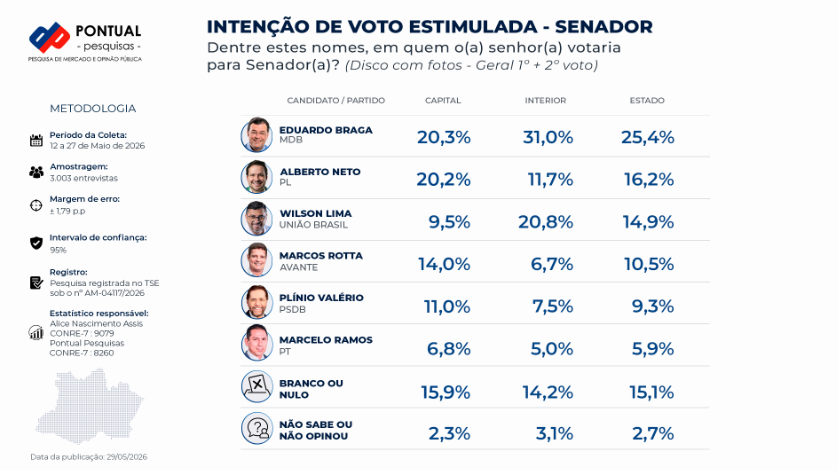This screenshot has width=838, height=471.
Task: Select Eduardo Braga's photo
Action: 257,135
